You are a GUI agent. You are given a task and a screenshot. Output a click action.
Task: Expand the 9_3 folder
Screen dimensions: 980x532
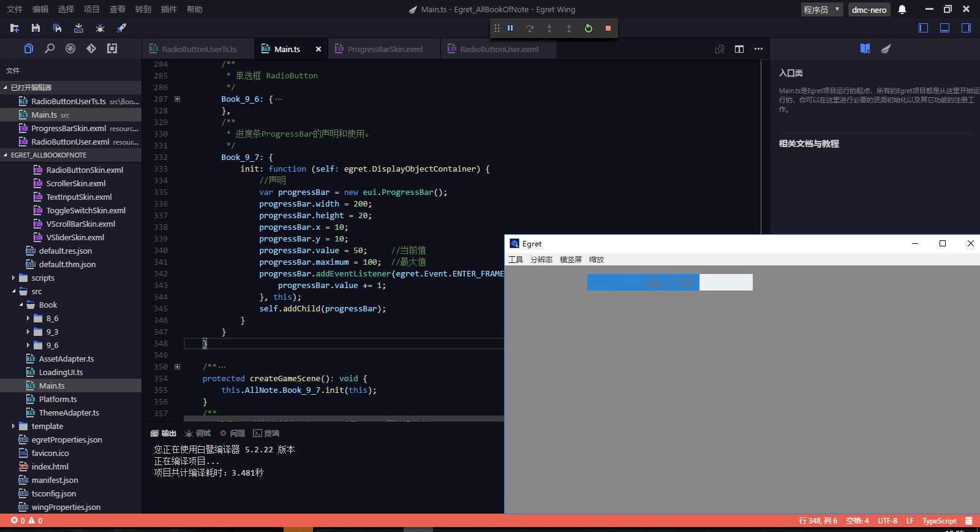[28, 332]
